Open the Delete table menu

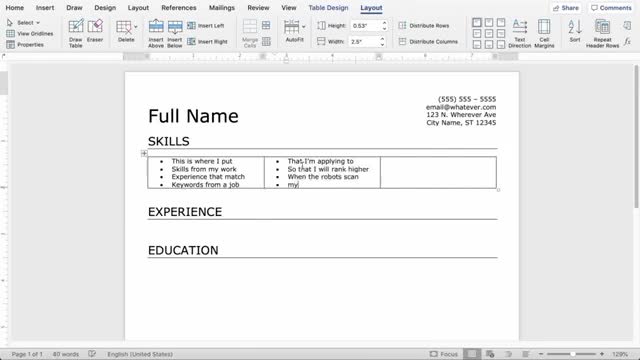[126, 31]
